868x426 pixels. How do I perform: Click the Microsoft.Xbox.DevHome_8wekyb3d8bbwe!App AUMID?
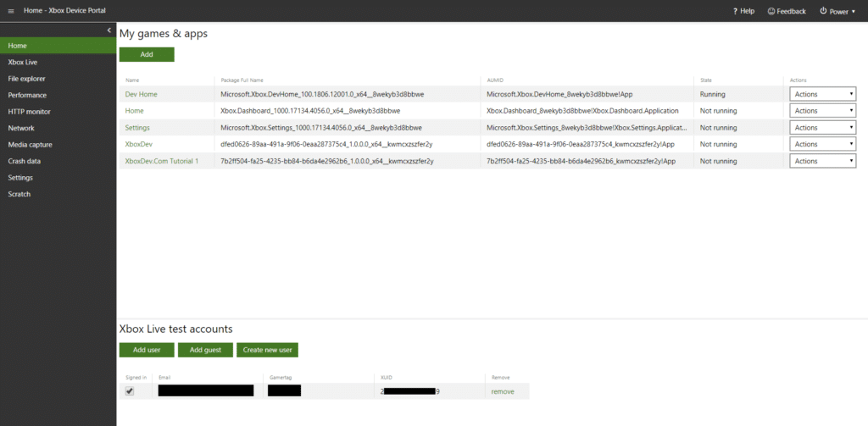tap(559, 94)
